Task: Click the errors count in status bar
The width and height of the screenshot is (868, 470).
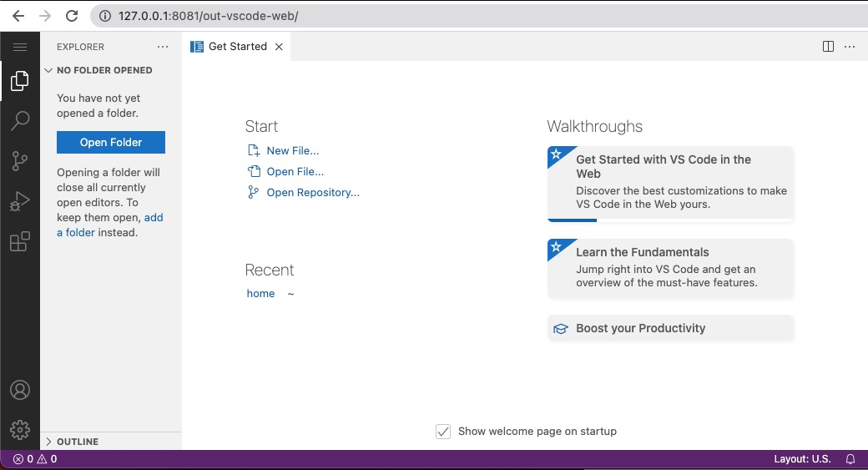Action: (23, 459)
